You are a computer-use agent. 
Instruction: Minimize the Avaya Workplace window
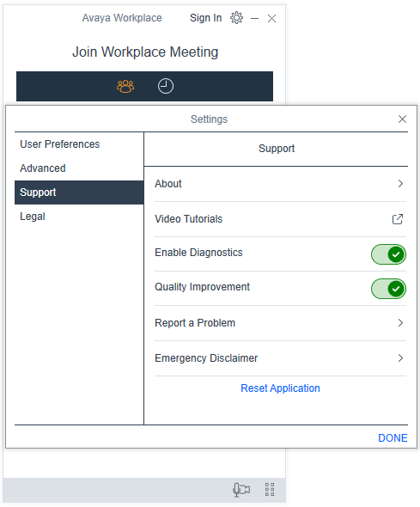click(255, 18)
